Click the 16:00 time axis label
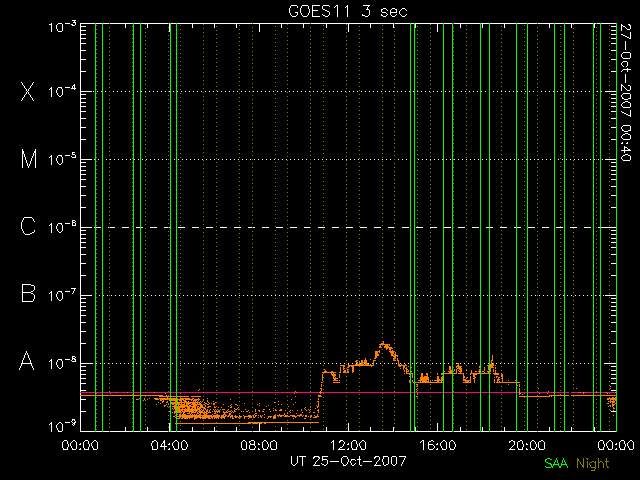640x480 pixels. point(438,445)
